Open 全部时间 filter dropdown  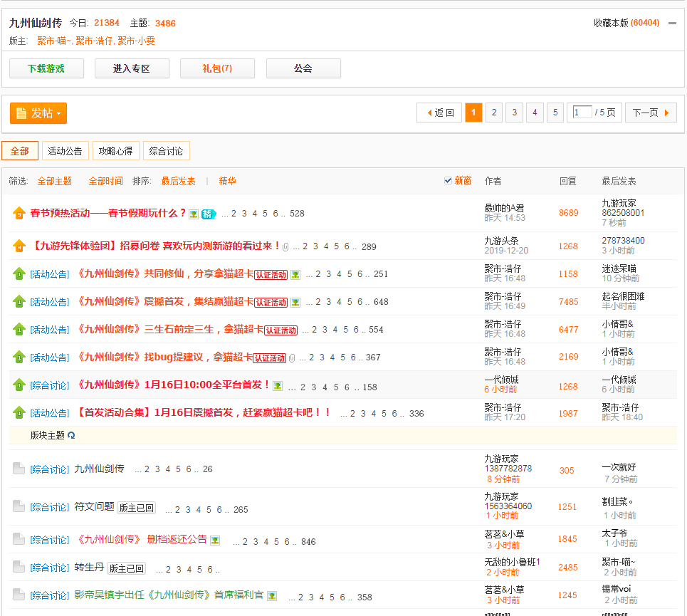[105, 181]
